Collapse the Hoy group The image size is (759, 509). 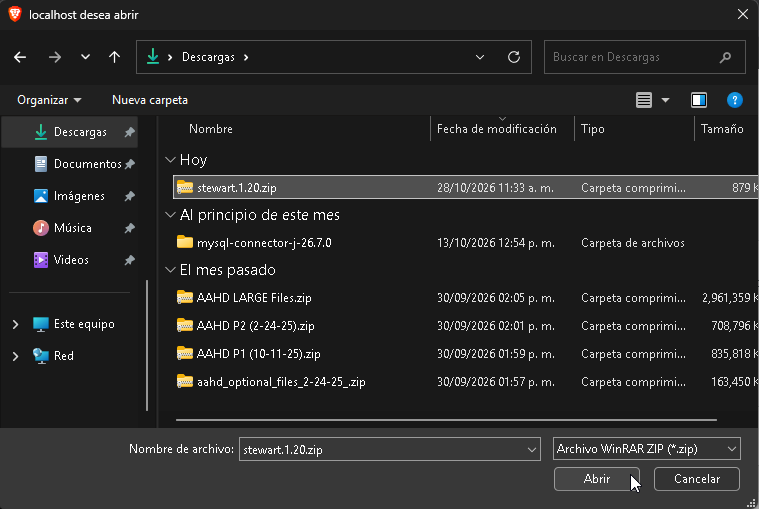(x=170, y=160)
